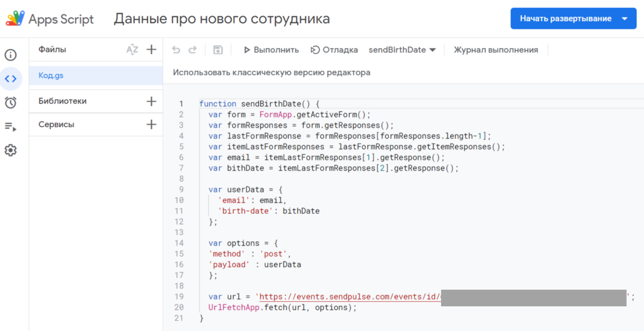Click line number 1 in gutter

pos(181,104)
